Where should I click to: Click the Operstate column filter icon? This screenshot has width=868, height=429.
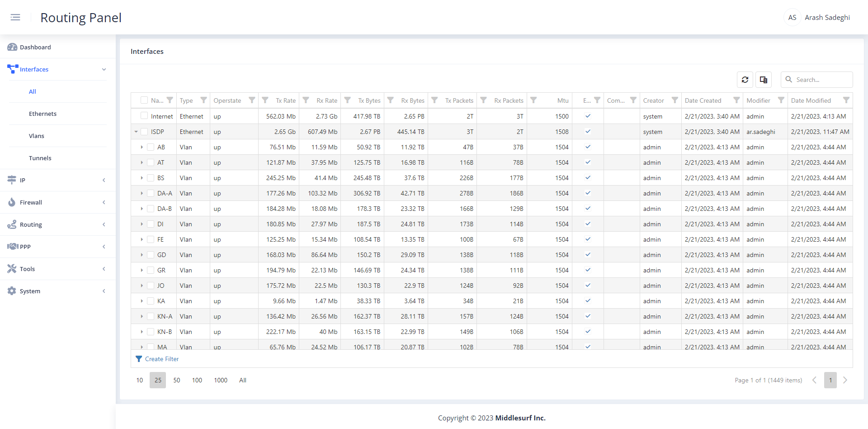[252, 100]
